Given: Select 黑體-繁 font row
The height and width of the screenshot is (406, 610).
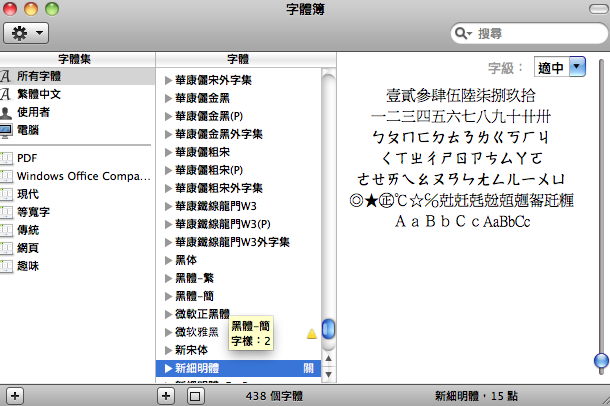Looking at the screenshot, I should coord(238,278).
